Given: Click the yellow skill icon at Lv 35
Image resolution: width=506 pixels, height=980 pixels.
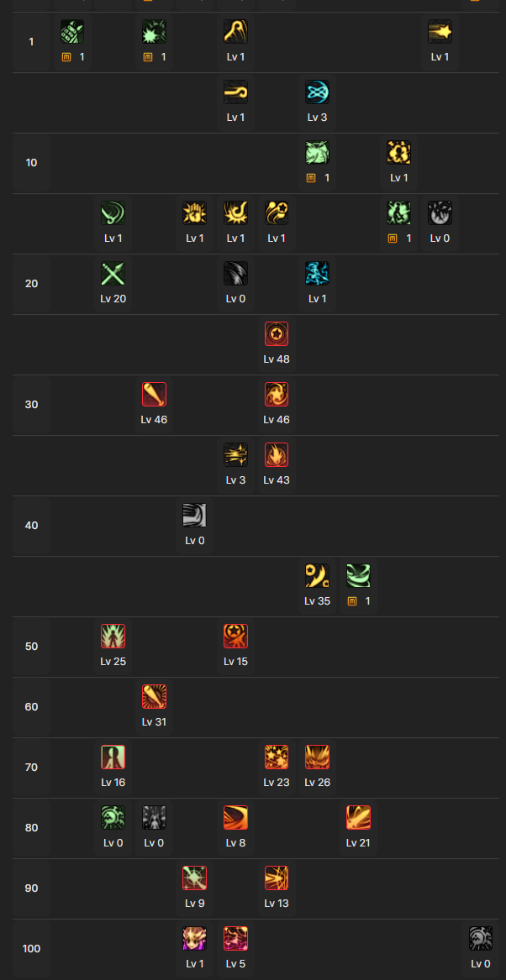Looking at the screenshot, I should point(317,576).
